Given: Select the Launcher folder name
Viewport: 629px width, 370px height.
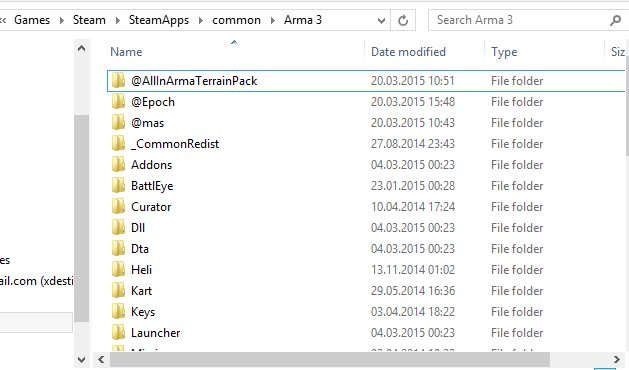Looking at the screenshot, I should (x=156, y=333).
